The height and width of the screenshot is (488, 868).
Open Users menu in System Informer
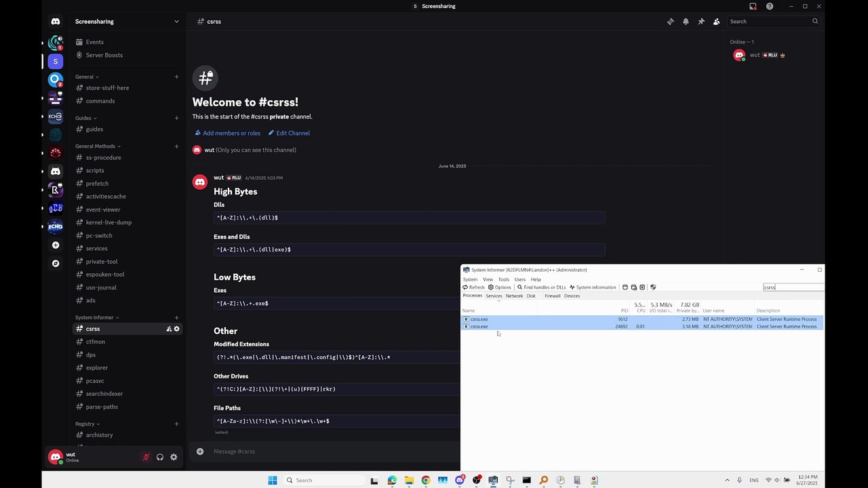tap(520, 279)
